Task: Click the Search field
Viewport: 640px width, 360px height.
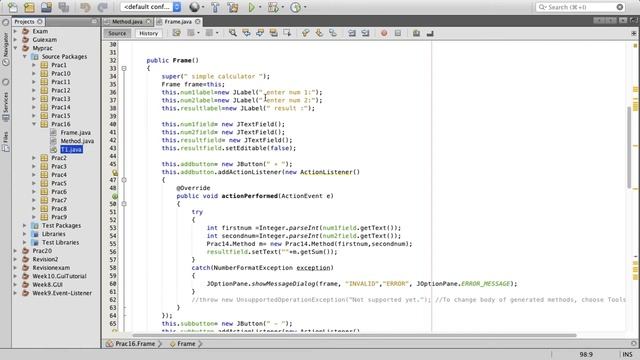Action: (580, 7)
